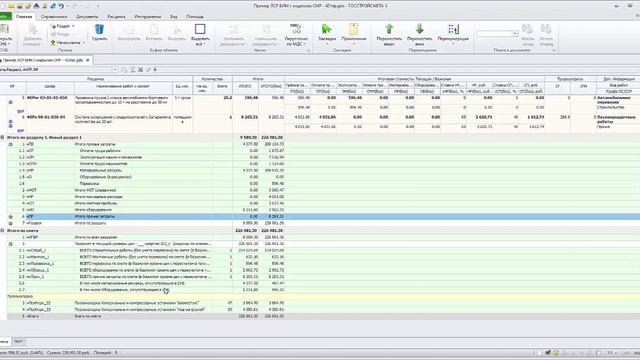Open the Справочники ribbon tab
The image size is (640, 360).
(x=54, y=17)
